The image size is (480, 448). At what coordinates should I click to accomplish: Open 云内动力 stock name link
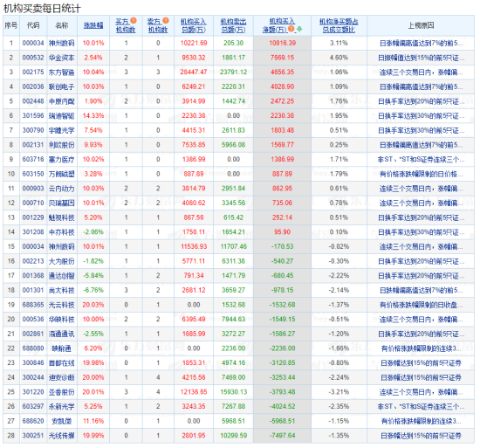tap(62, 189)
